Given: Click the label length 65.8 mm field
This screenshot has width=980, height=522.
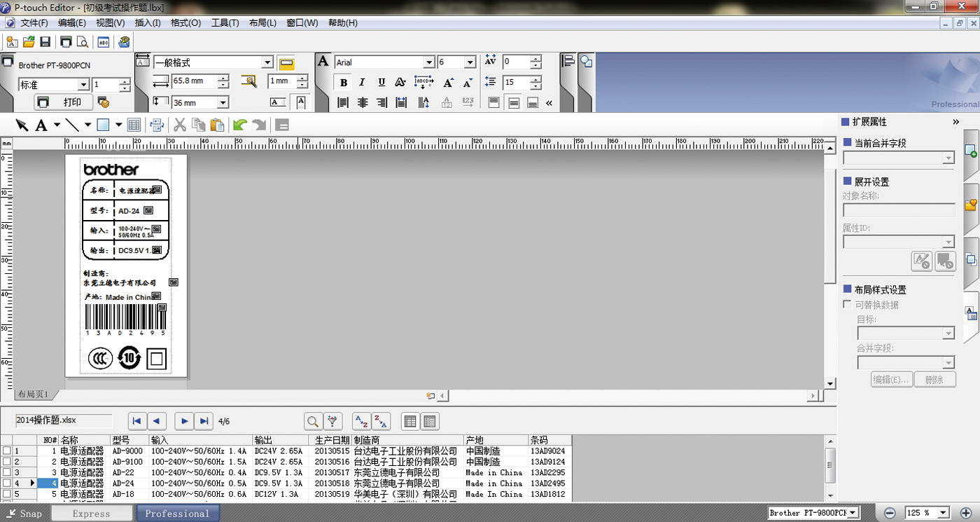Looking at the screenshot, I should click(x=194, y=81).
